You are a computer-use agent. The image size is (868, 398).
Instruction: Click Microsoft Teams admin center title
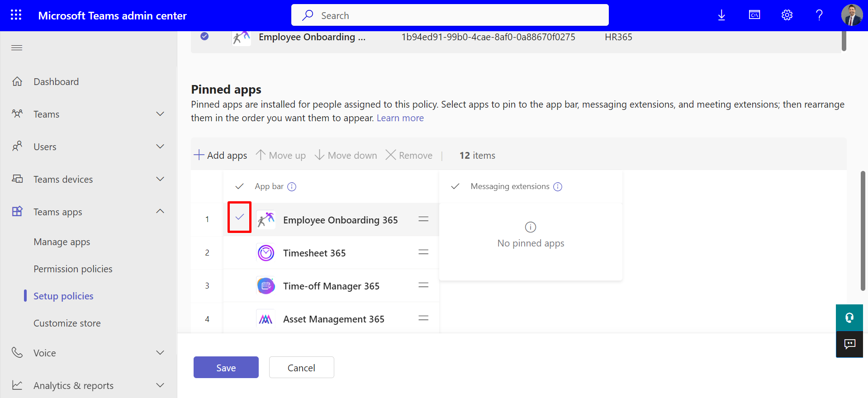[x=112, y=16]
